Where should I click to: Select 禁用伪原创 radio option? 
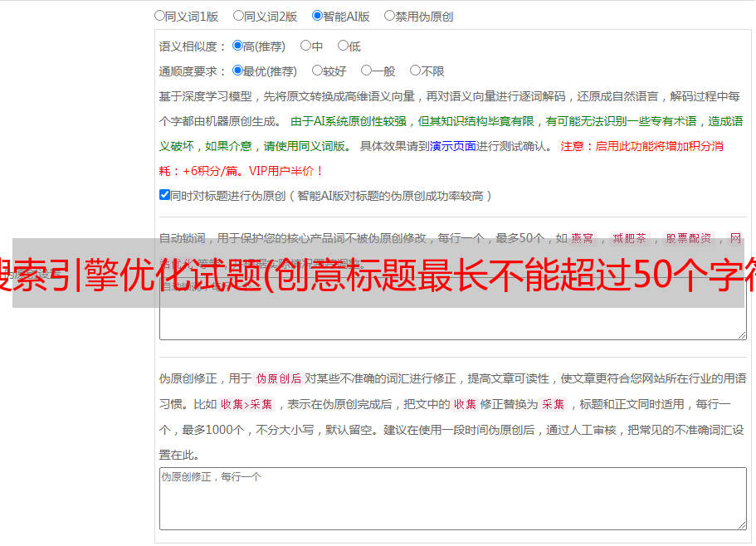point(389,16)
